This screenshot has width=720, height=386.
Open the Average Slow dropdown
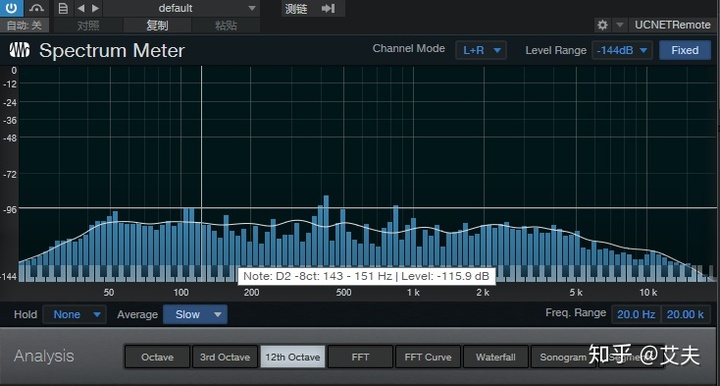(195, 314)
